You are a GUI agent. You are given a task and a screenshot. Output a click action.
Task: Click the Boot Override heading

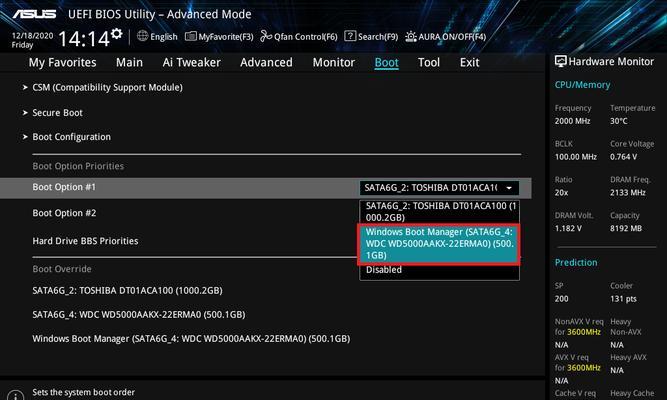point(62,269)
